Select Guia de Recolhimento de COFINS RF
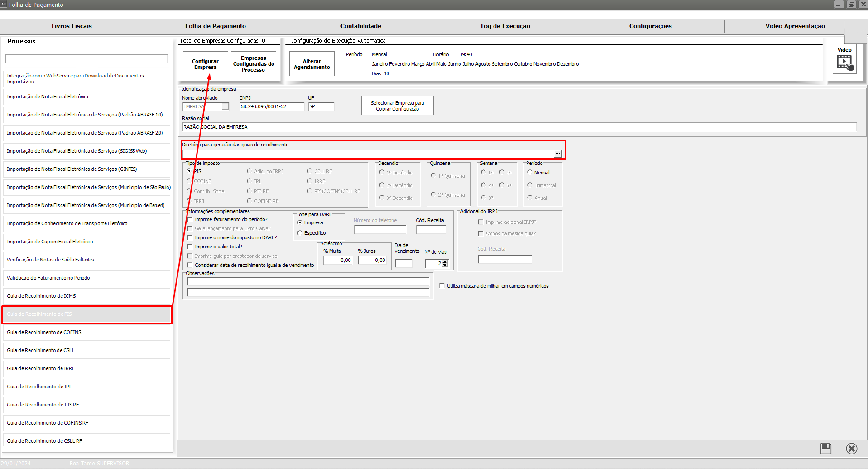Screen dimensions: 868x469 coord(86,423)
